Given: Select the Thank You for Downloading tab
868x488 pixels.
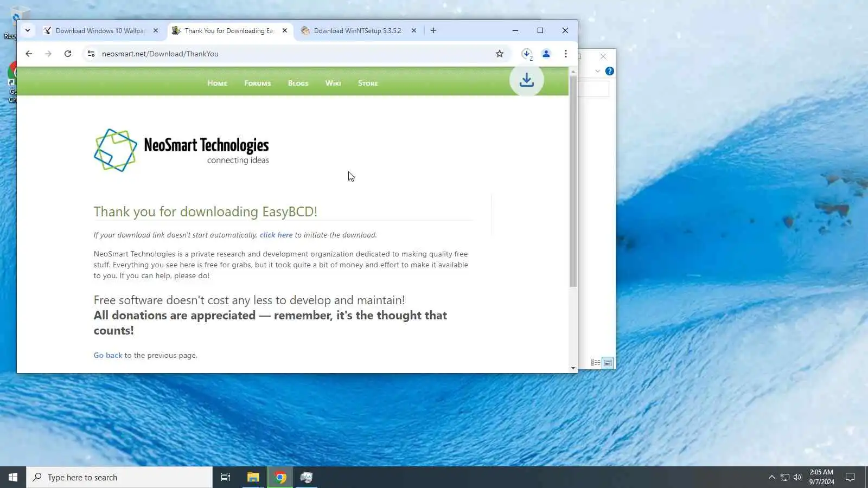Looking at the screenshot, I should (x=229, y=30).
